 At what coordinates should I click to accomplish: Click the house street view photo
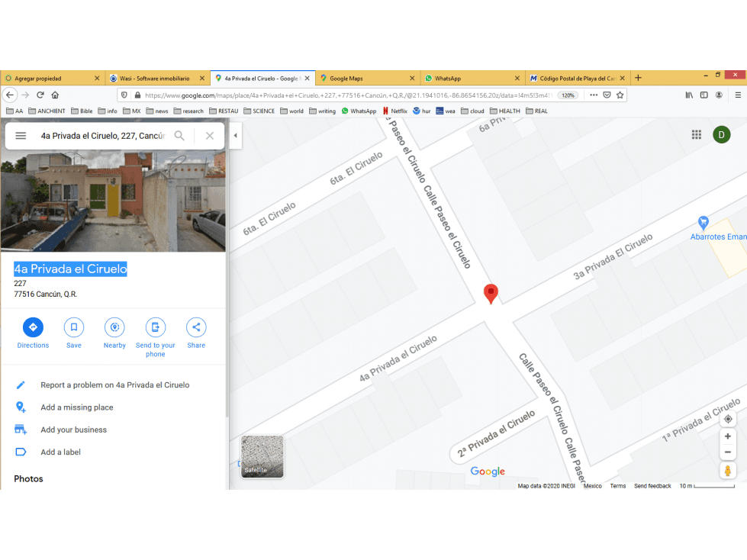113,201
